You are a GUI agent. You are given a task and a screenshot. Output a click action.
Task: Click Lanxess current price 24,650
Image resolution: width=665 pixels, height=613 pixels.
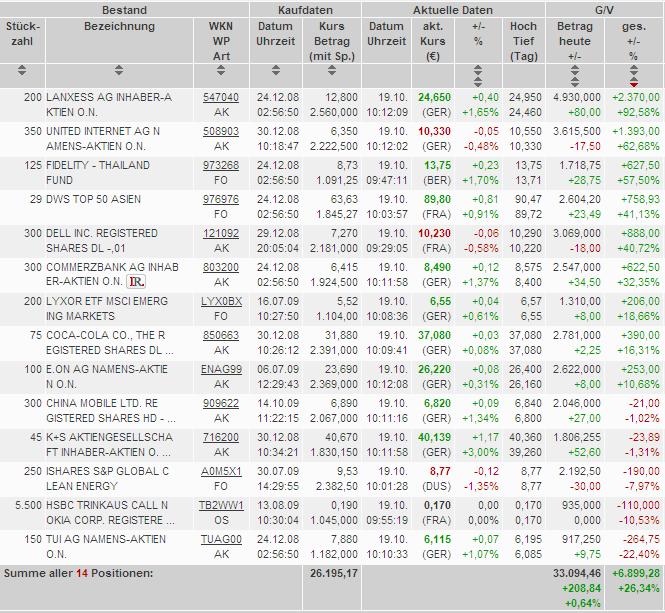[434, 97]
